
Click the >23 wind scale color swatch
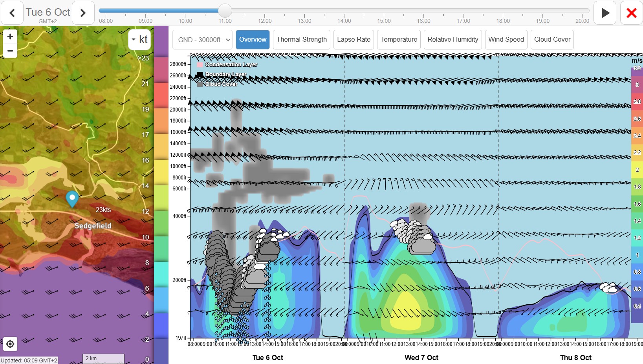[x=161, y=42]
